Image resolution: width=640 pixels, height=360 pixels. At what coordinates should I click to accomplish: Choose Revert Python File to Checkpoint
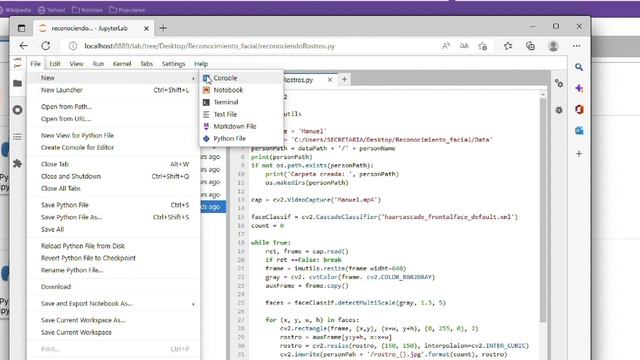click(x=114, y=258)
